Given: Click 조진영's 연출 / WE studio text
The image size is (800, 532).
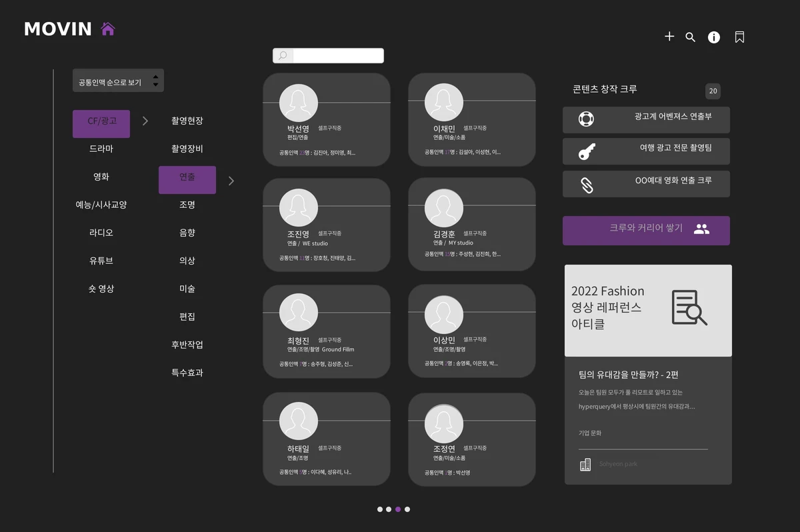Looking at the screenshot, I should 307,244.
